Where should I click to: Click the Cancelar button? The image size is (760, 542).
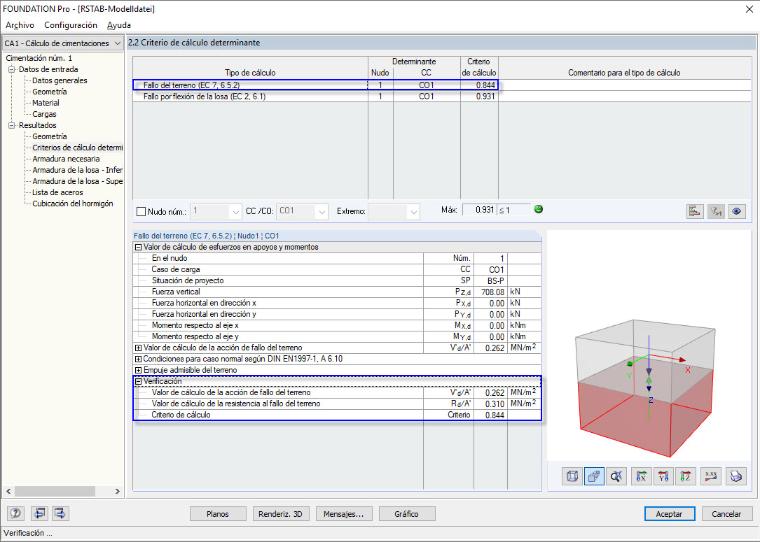click(x=726, y=514)
